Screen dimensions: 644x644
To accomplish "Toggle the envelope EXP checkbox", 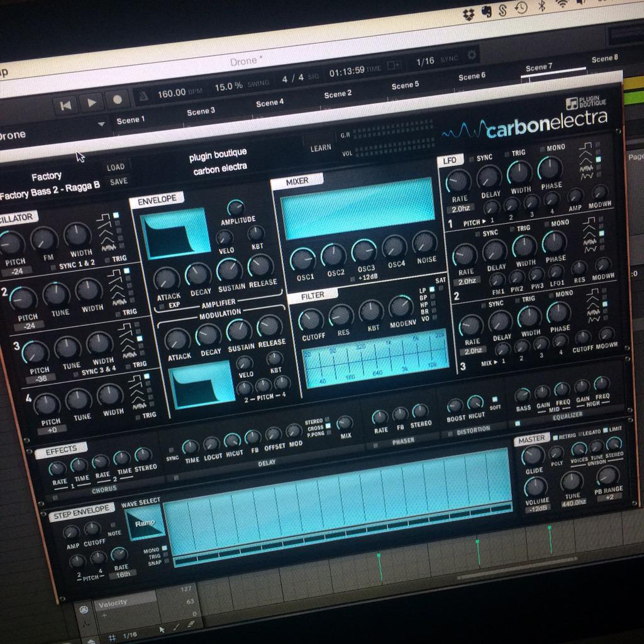I will tap(162, 306).
